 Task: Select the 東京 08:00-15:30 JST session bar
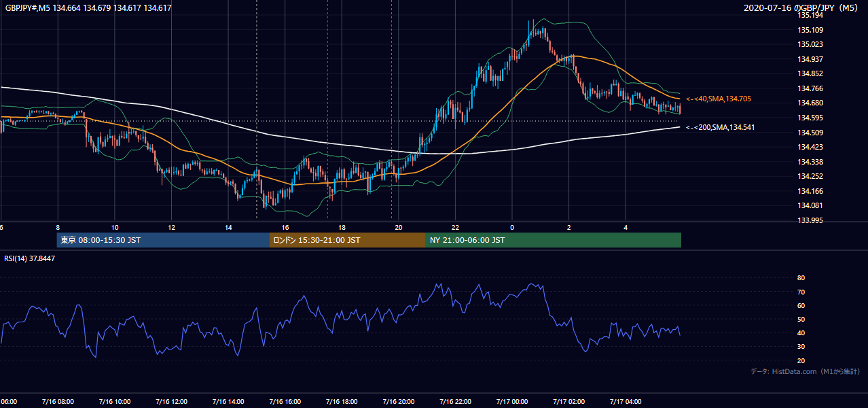pos(163,240)
